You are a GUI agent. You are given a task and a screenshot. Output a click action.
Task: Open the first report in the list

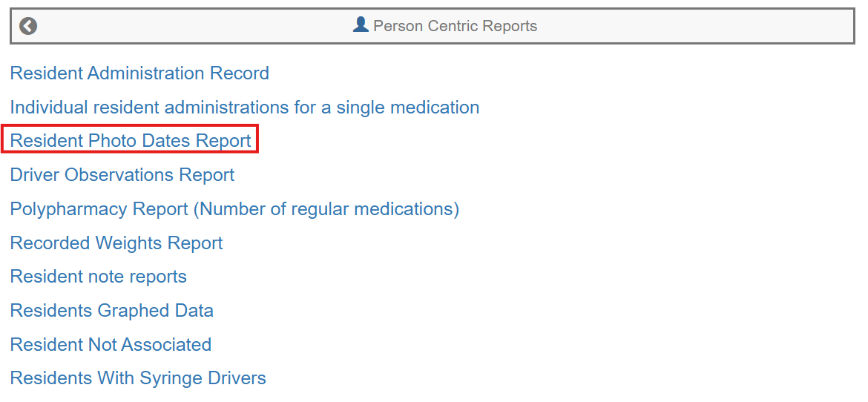pos(139,73)
